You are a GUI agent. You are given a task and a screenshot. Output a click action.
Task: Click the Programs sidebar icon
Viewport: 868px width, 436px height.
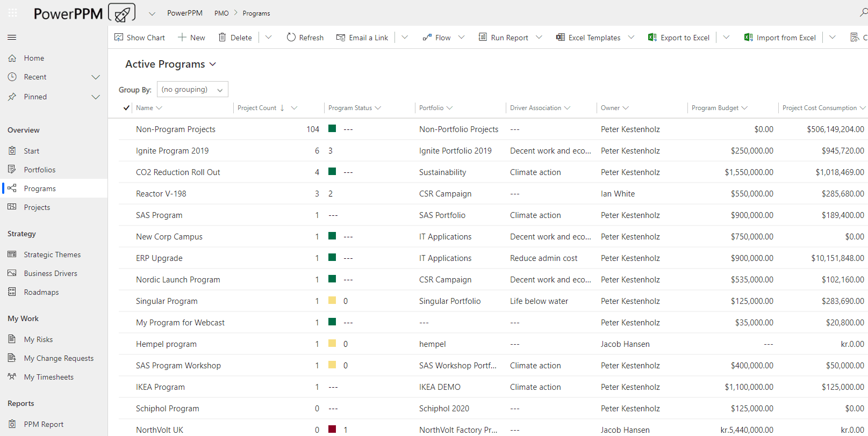(12, 188)
